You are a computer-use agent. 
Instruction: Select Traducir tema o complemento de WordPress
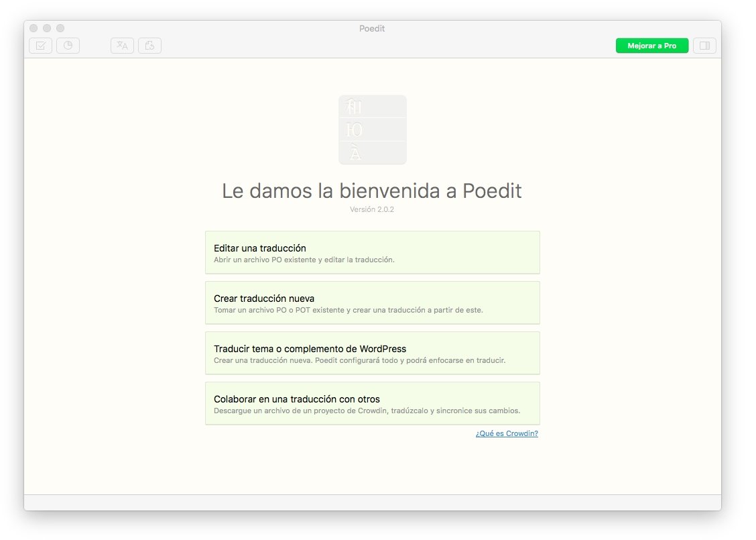(372, 353)
